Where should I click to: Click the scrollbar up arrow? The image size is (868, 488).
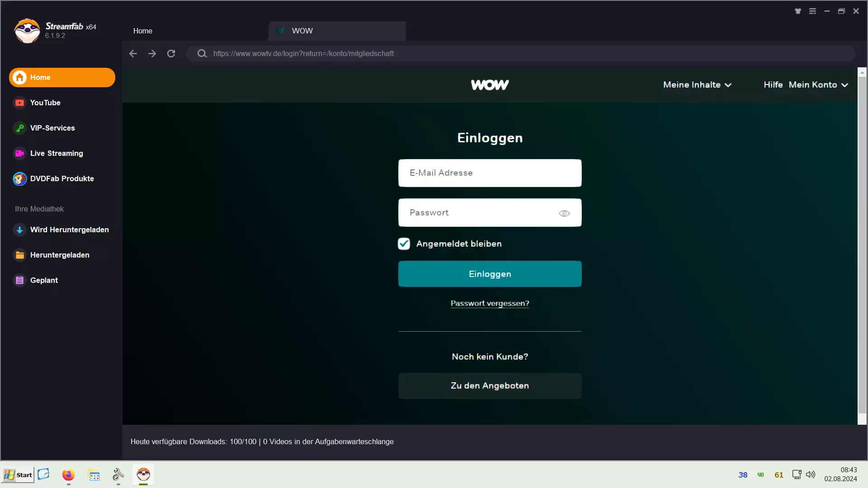click(x=862, y=72)
